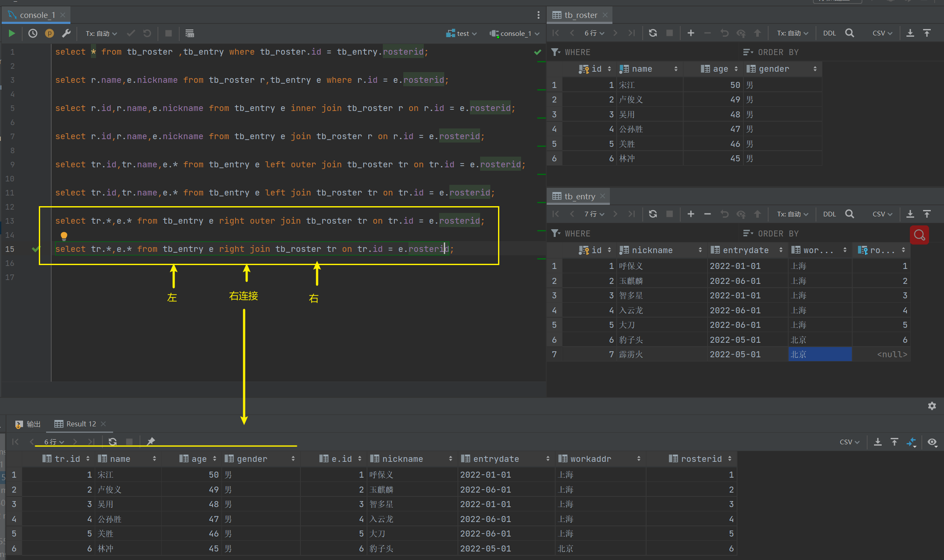944x560 pixels.
Task: Sort results by the nickname column header
Action: pos(402,459)
